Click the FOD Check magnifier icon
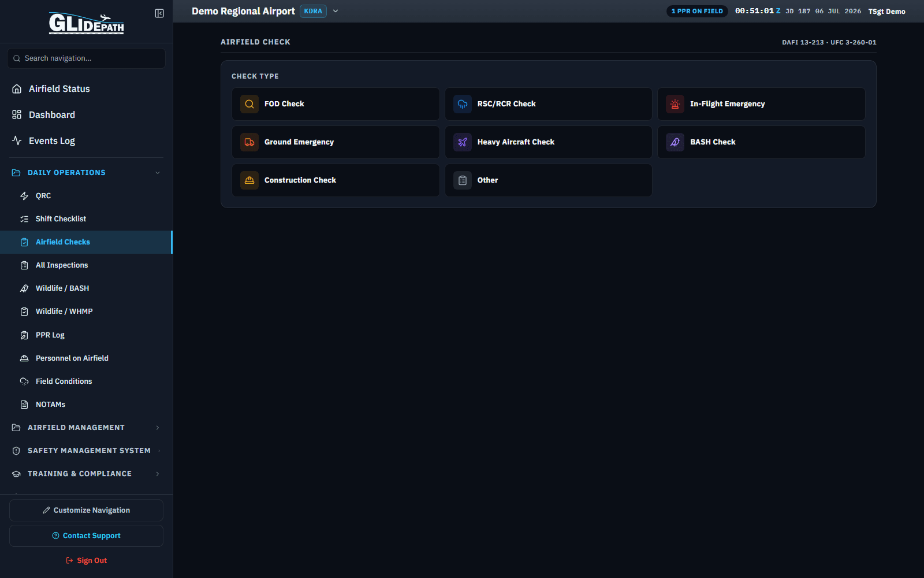924x578 pixels. (x=249, y=104)
